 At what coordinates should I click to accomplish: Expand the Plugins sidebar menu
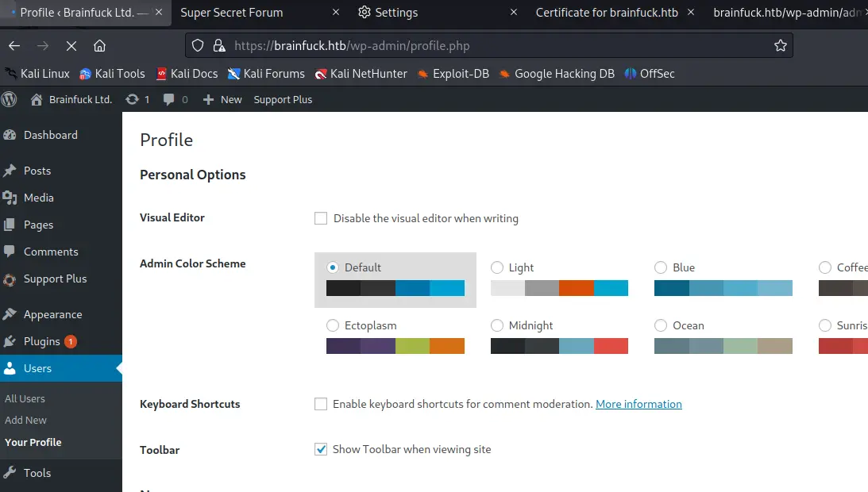pos(41,341)
